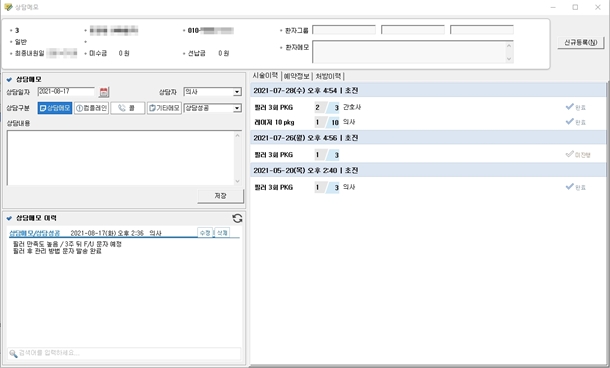610x368 pixels.
Task: Click 완료 checkmark for 2021-07-28 필러 3회 PKG
Action: click(570, 107)
